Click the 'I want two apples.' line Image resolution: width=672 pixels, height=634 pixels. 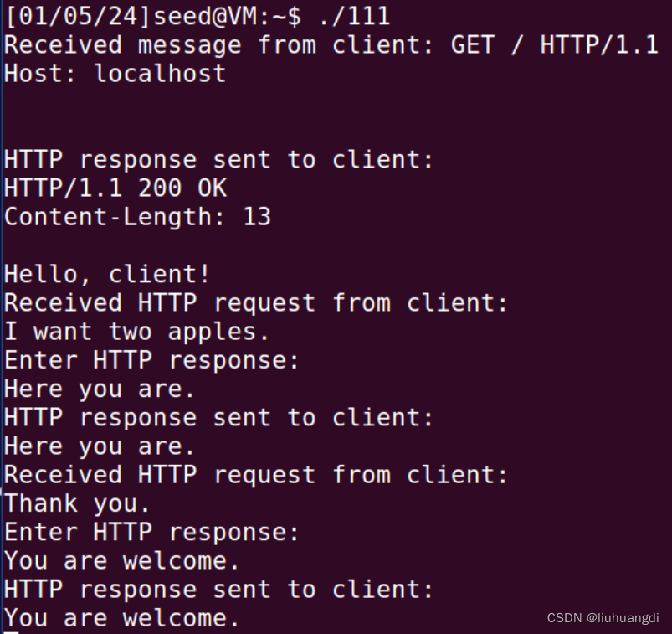pos(136,332)
